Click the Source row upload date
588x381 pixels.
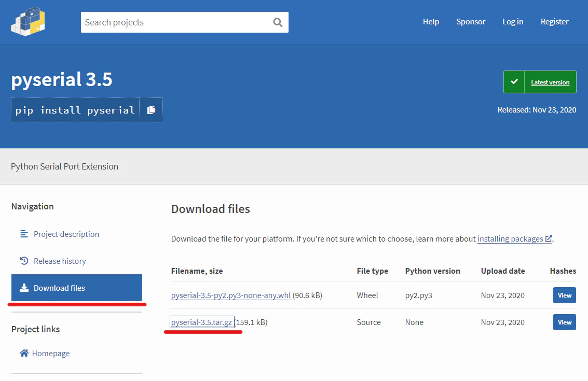click(502, 322)
